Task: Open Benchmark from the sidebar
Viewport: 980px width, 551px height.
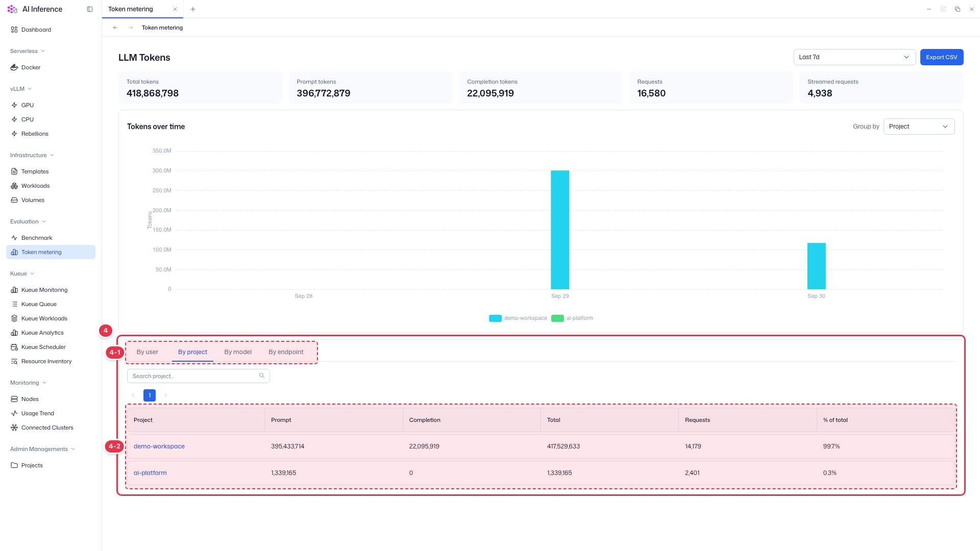Action: [x=37, y=238]
